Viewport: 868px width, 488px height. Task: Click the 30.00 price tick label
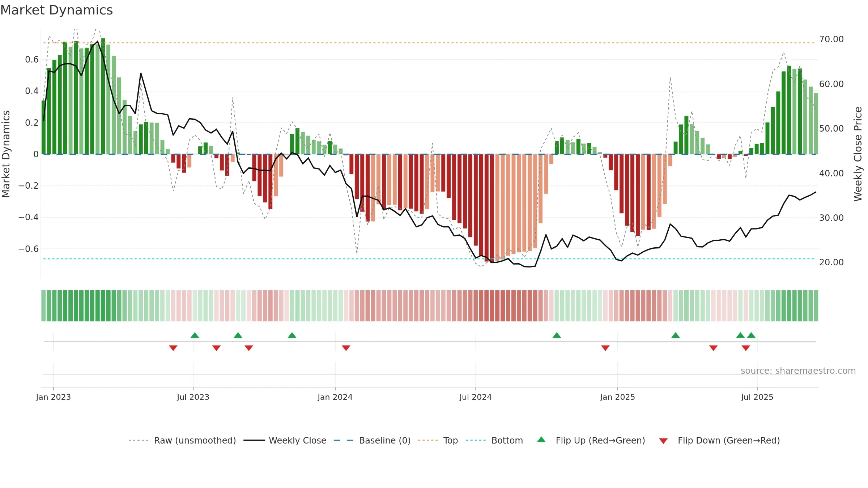point(831,218)
